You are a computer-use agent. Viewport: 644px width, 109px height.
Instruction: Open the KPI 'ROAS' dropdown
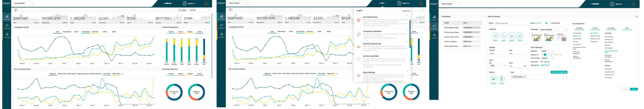point(497,66)
